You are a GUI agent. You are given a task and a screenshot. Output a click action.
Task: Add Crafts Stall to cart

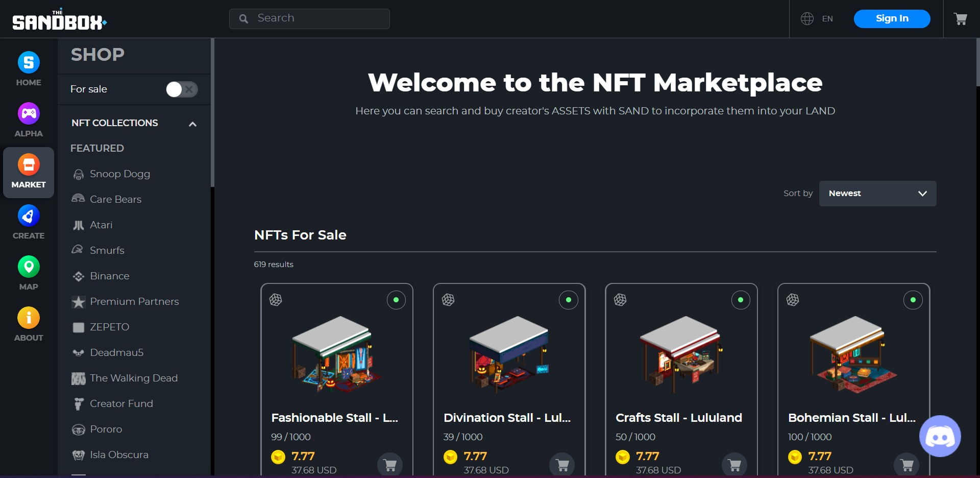tap(734, 465)
